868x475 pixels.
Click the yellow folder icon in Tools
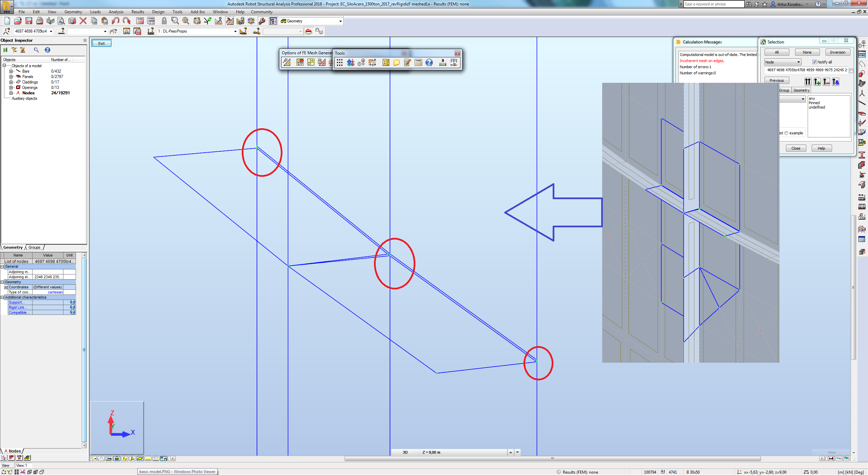(396, 62)
